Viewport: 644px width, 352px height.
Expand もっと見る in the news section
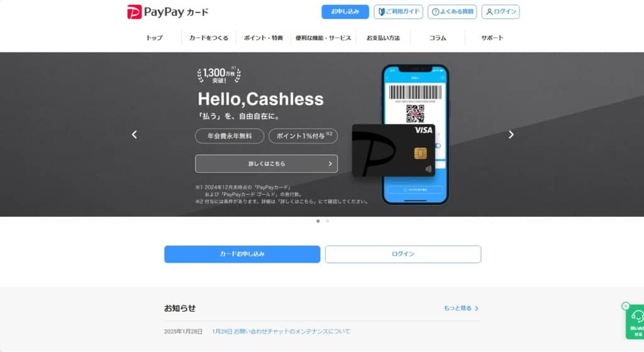(461, 308)
